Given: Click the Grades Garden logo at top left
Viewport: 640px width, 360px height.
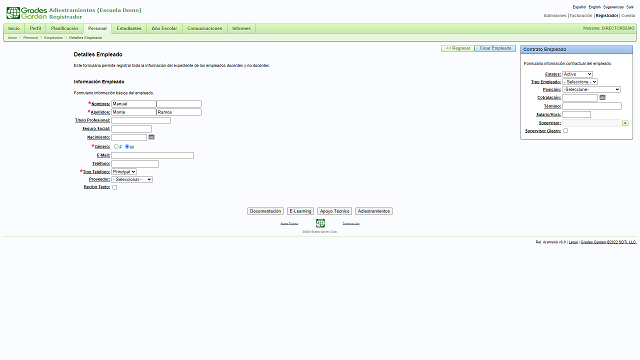Looking at the screenshot, I should [x=27, y=13].
